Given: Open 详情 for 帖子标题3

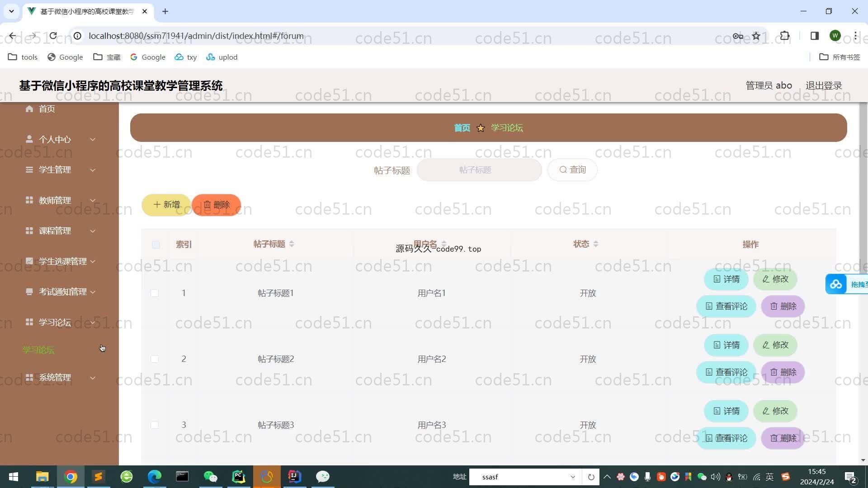Looking at the screenshot, I should (x=726, y=411).
